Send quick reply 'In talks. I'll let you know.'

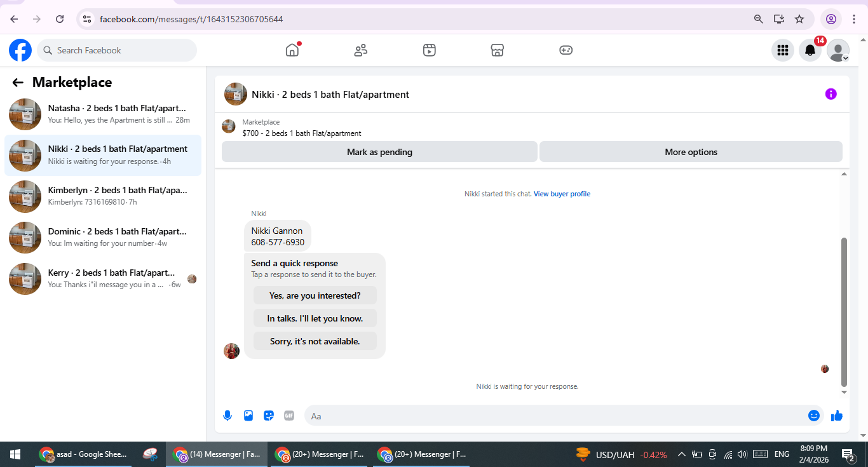coord(315,318)
